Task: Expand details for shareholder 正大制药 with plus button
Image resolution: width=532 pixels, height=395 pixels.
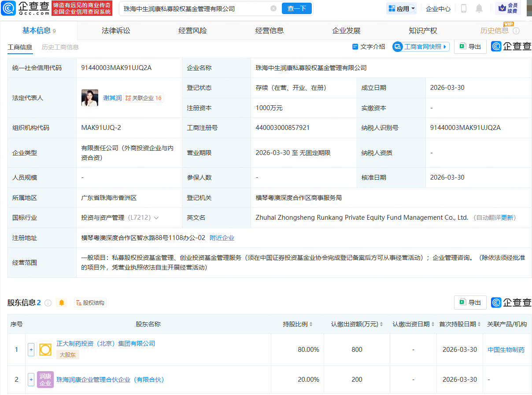Action: [x=31, y=349]
